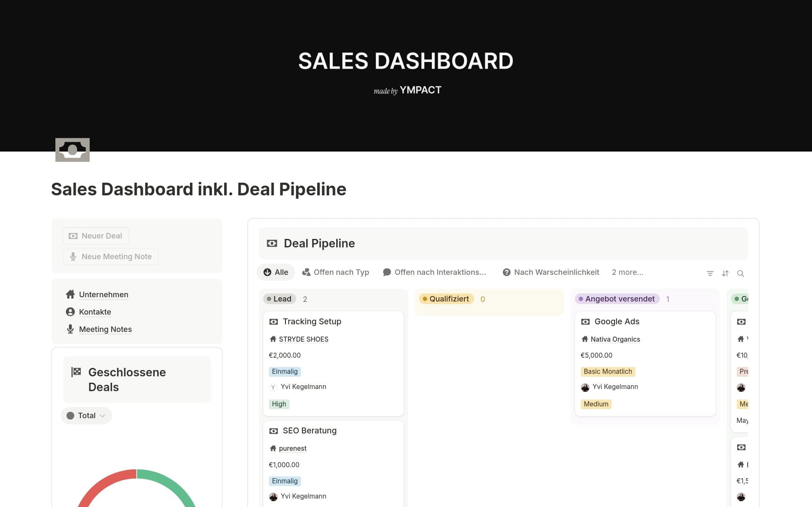Open the Total dropdown selector
The width and height of the screenshot is (812, 507).
tap(86, 416)
